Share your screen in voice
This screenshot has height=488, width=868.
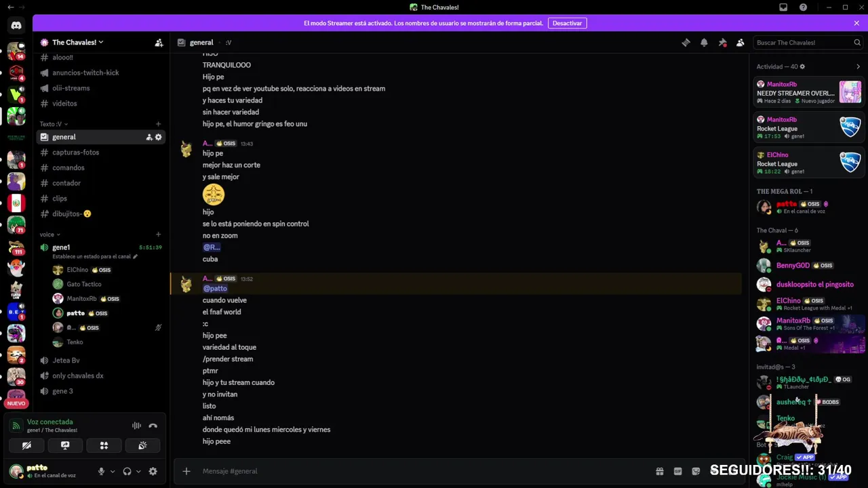click(x=65, y=445)
